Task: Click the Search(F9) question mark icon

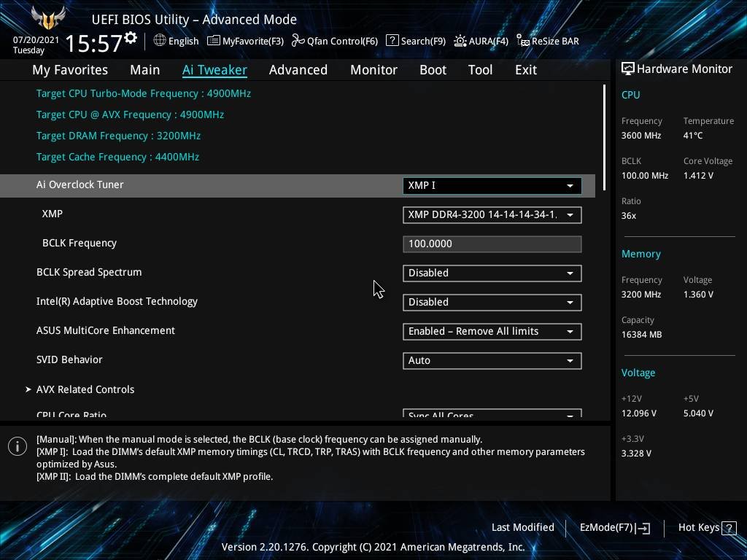Action: coord(392,41)
